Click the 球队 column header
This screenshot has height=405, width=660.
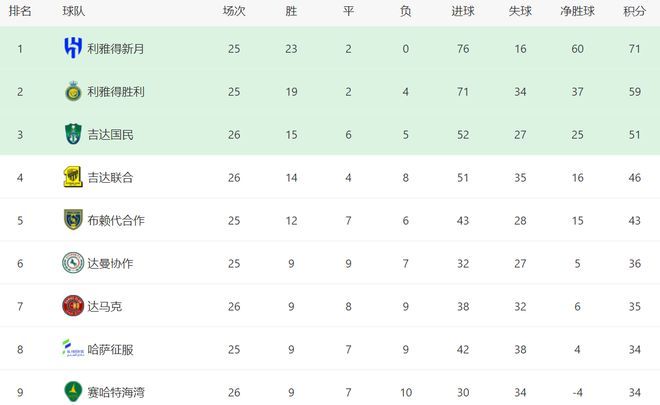click(x=74, y=11)
